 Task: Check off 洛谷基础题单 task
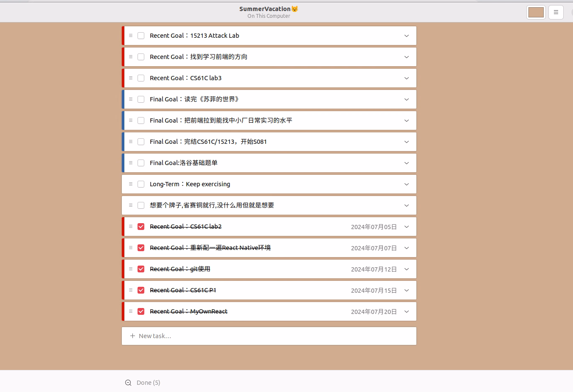click(x=141, y=163)
